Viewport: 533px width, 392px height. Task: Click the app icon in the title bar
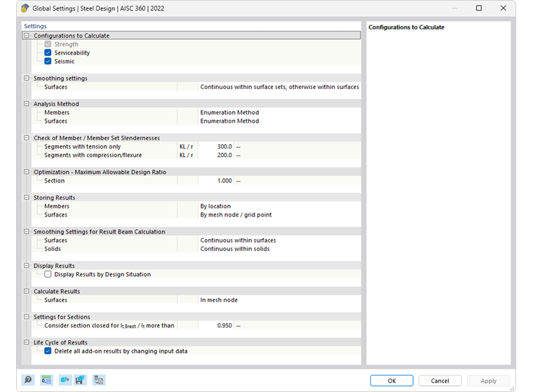pyautogui.click(x=24, y=8)
